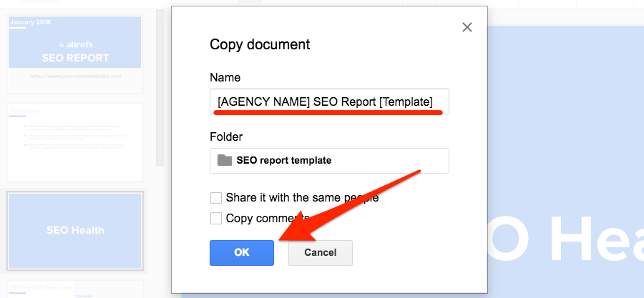Select the SEO Health slide thumbnail
This screenshot has height=298, width=644.
coord(75,231)
